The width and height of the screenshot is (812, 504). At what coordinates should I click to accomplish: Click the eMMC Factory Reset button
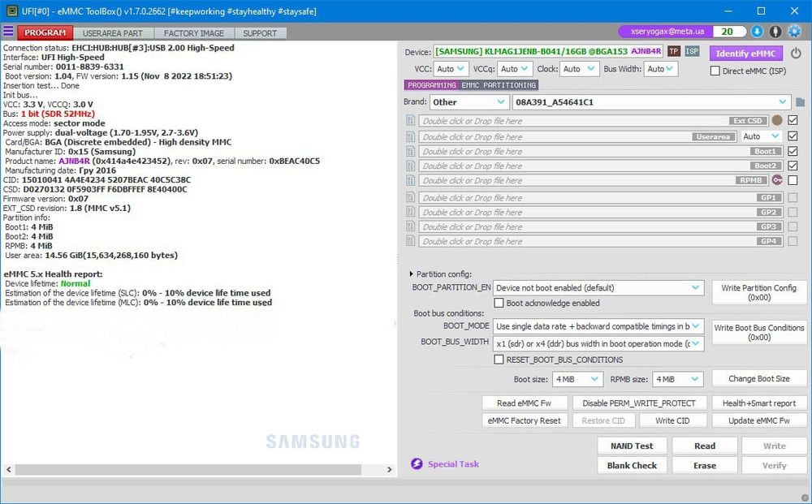[x=524, y=420]
